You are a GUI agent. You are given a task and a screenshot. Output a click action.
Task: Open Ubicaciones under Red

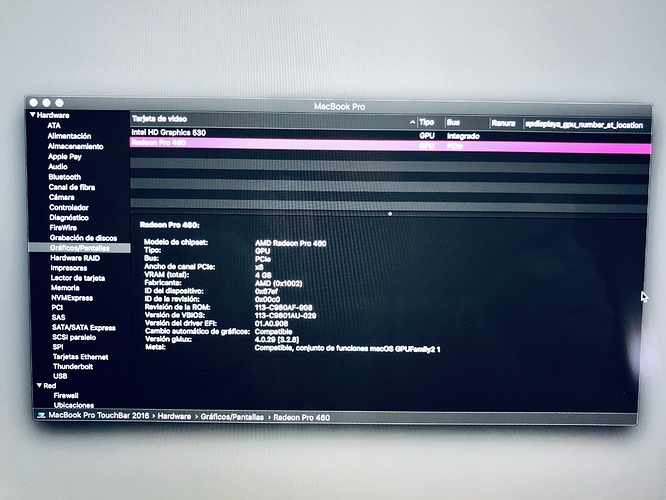[73, 405]
